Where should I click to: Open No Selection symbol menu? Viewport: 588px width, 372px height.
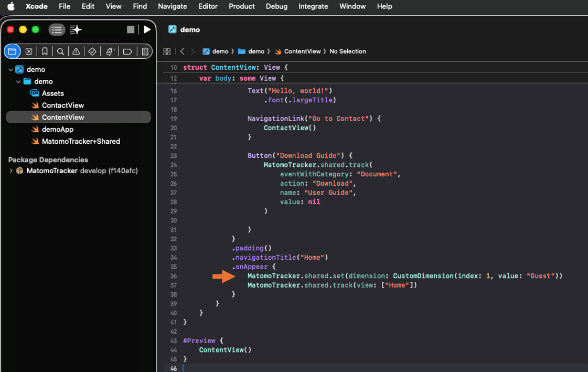(348, 51)
